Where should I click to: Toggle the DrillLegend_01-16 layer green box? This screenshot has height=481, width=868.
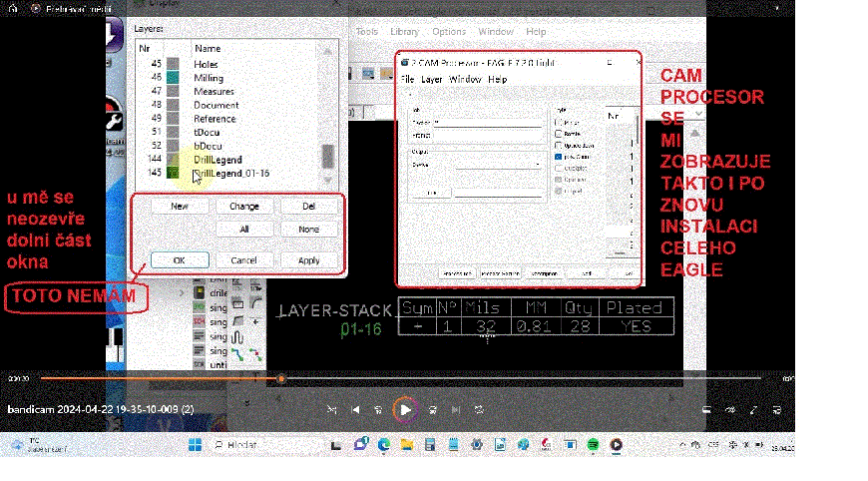(x=173, y=174)
